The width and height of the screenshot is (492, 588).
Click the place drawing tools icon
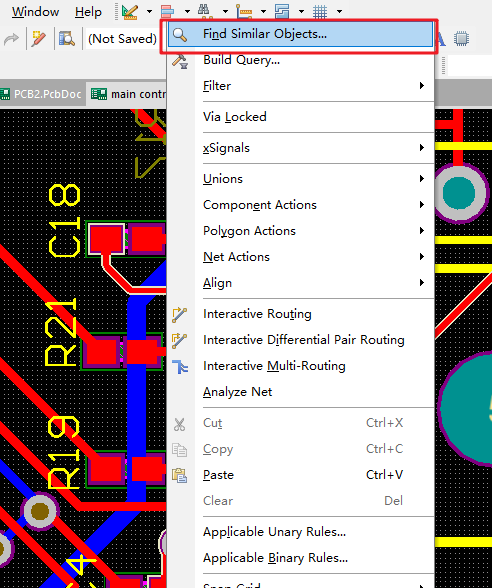click(130, 11)
